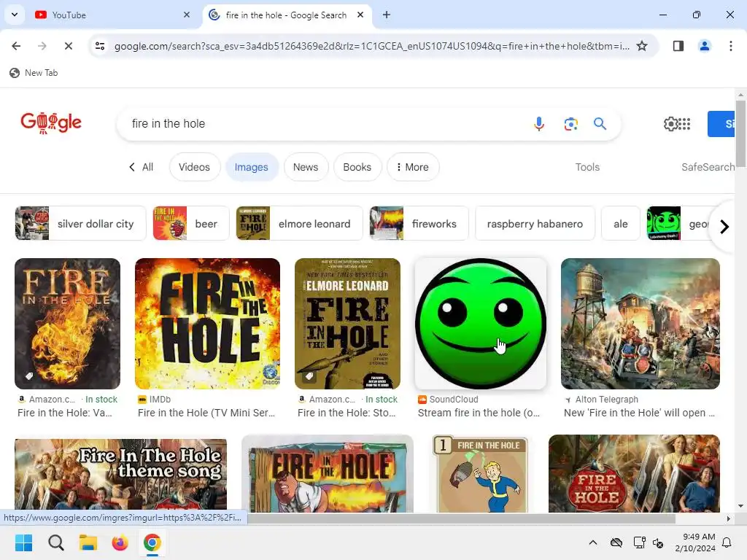Click the blue magnifier search button
The height and width of the screenshot is (560, 747).
[x=600, y=124]
